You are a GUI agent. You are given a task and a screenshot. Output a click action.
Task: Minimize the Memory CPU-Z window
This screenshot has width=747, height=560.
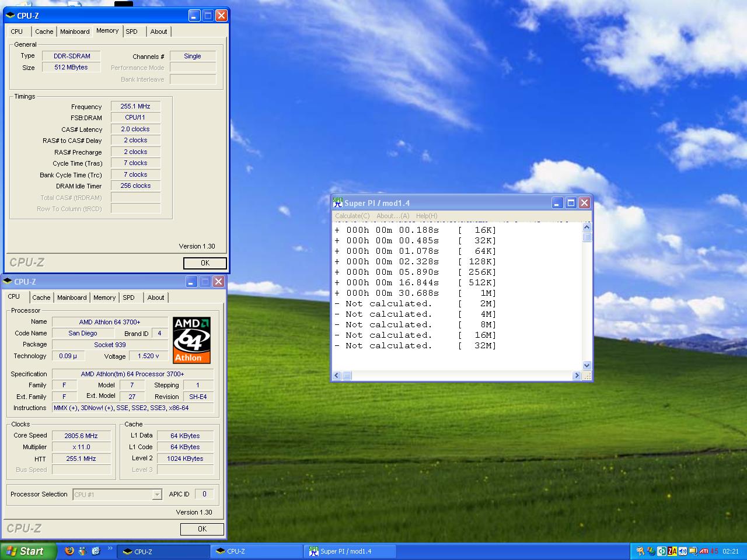[194, 16]
